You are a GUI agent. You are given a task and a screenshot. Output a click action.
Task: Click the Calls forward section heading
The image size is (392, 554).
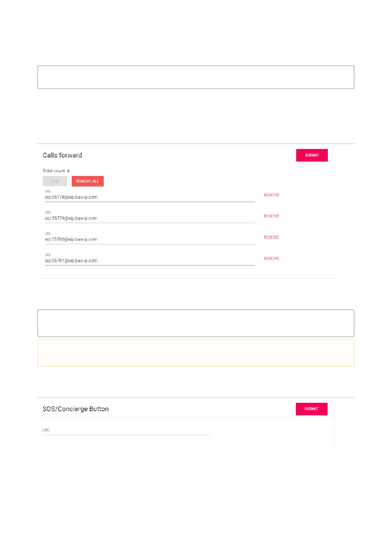[63, 155]
